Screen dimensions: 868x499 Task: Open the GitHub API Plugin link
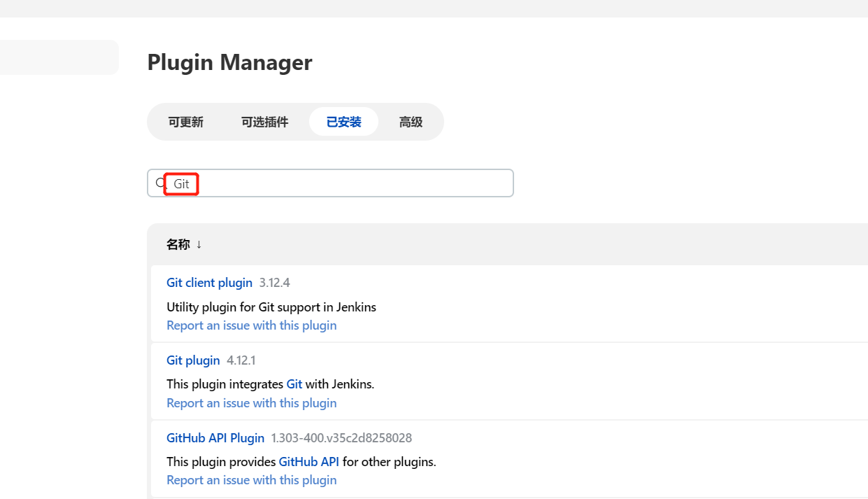pos(215,438)
